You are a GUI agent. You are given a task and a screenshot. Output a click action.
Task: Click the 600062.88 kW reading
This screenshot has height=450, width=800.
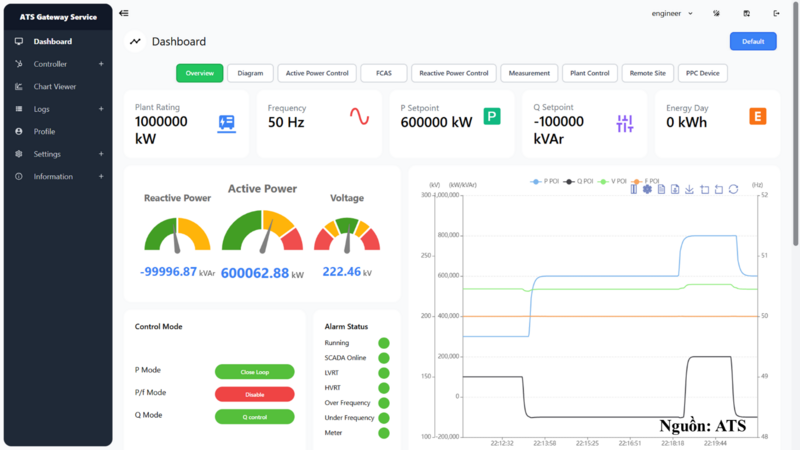(x=262, y=273)
